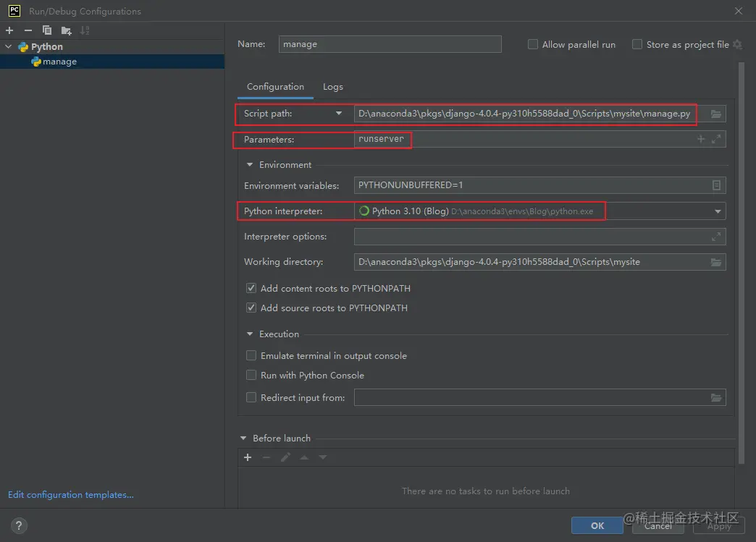The width and height of the screenshot is (756, 542).
Task: Open Edit configuration templates link
Action: click(71, 495)
